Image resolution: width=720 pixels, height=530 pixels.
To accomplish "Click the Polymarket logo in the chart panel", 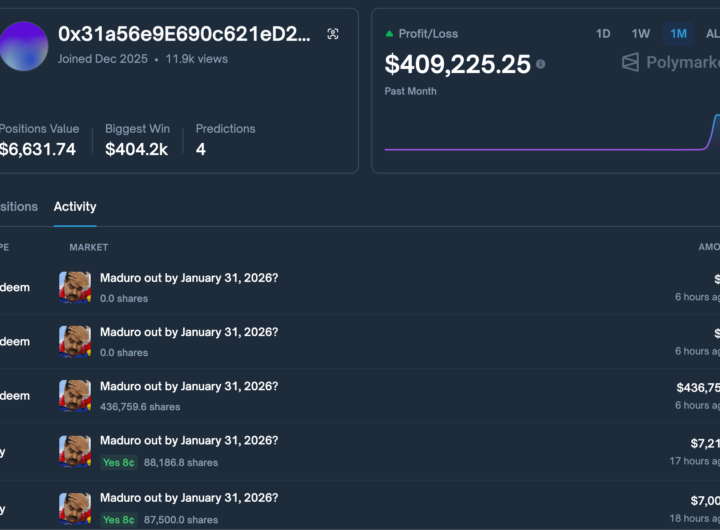I will (668, 62).
